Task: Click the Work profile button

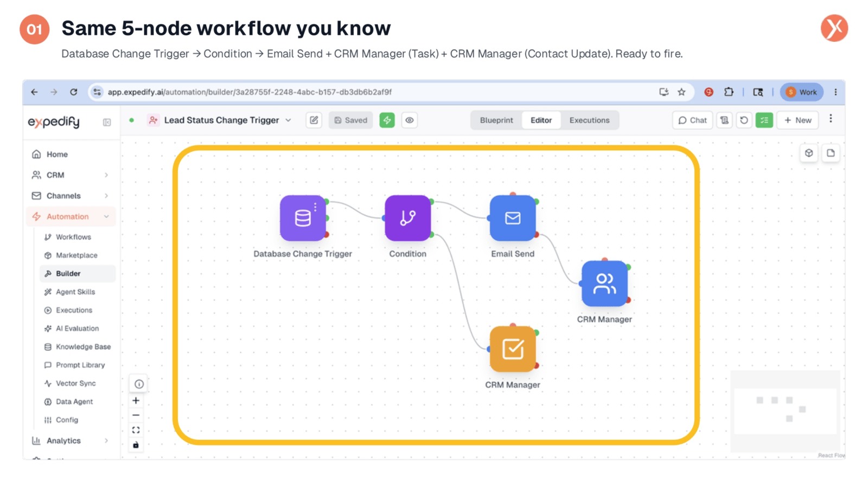Action: pyautogui.click(x=802, y=92)
